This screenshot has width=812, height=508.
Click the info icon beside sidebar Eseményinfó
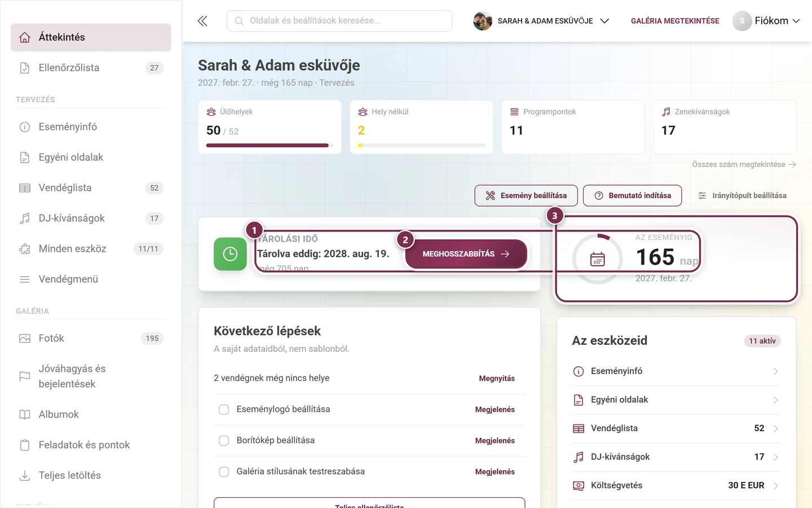tap(25, 127)
